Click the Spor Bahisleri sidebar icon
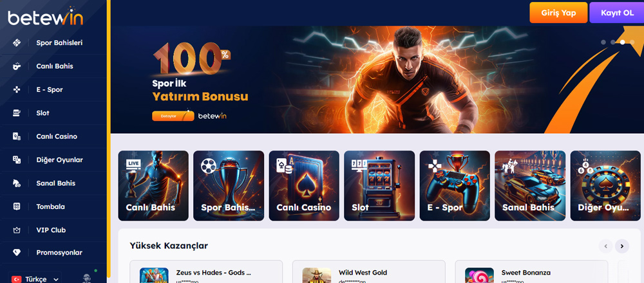Image resolution: width=644 pixels, height=283 pixels. (17, 42)
